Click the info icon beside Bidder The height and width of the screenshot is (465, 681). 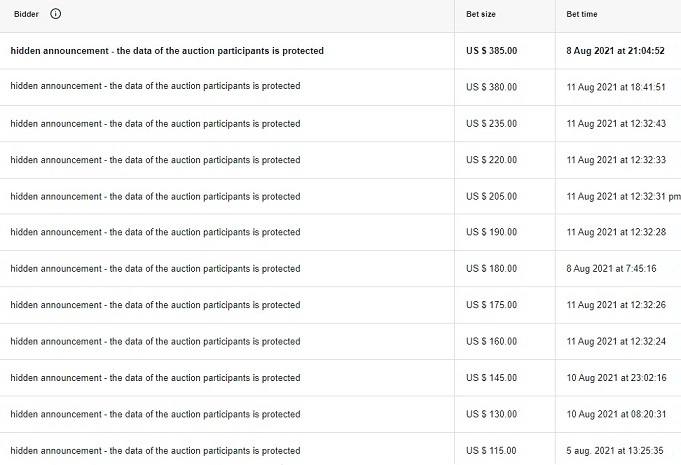[x=55, y=14]
